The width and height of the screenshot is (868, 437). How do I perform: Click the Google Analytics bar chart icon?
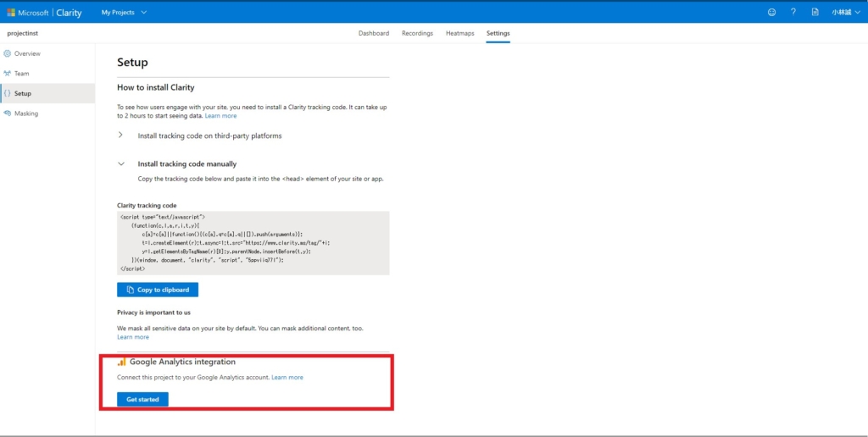point(122,362)
